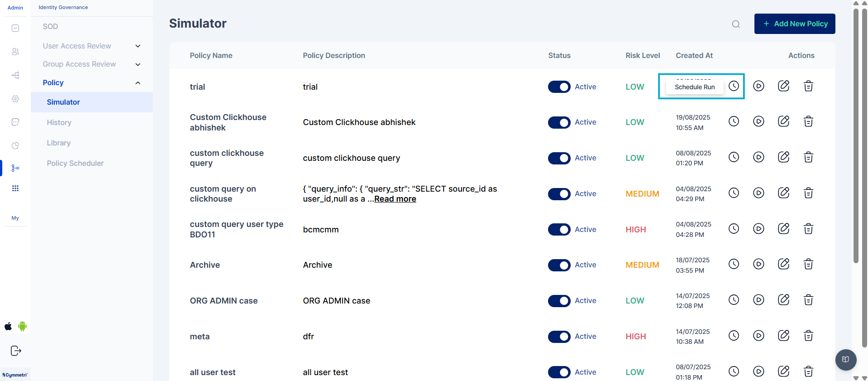Click the schedule run clock icon for trial policy

point(734,86)
